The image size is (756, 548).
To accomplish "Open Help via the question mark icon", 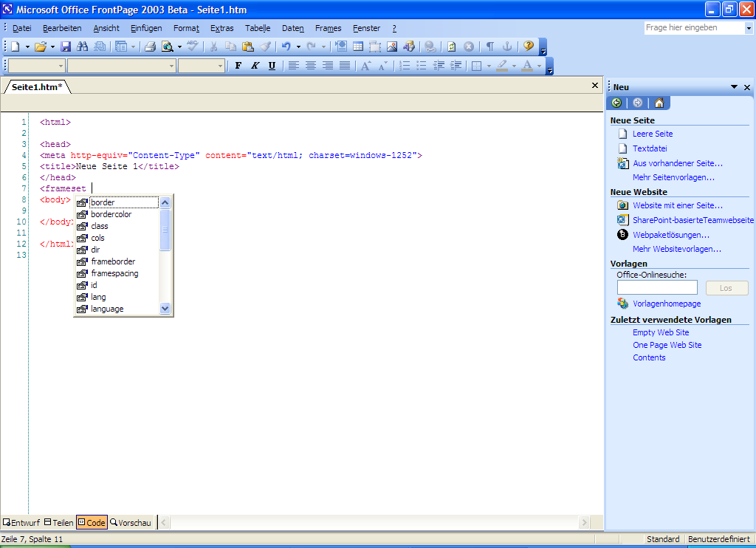I will pos(529,46).
